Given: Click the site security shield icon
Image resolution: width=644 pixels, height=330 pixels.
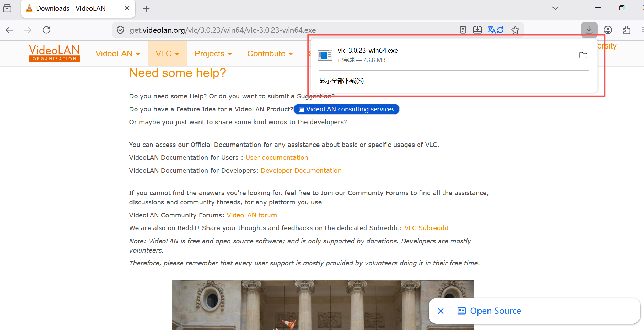Looking at the screenshot, I should (x=120, y=30).
